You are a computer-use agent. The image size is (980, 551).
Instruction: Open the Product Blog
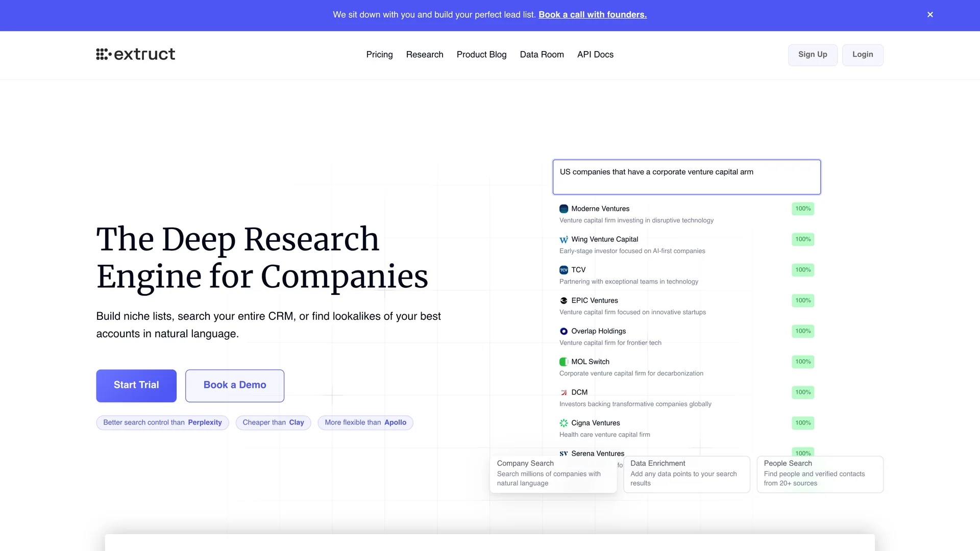pyautogui.click(x=481, y=55)
